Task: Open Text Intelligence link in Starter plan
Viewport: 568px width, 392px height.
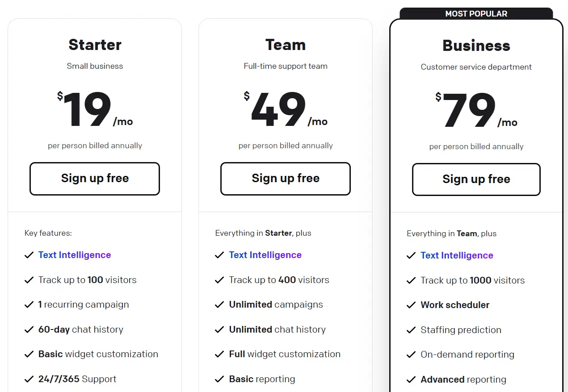Action: tap(75, 255)
